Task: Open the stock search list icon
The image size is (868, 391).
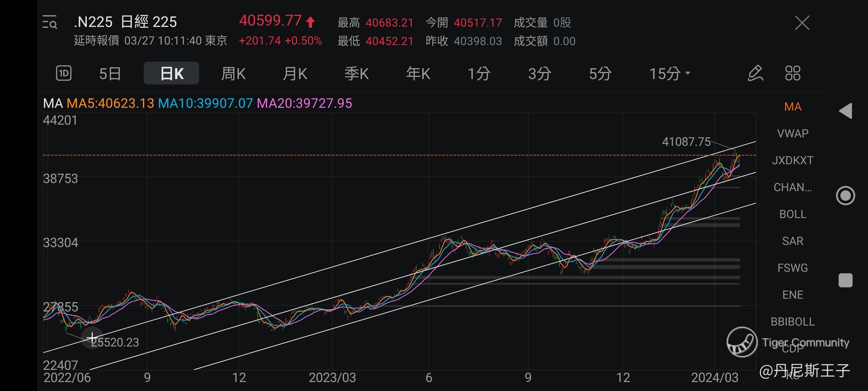Action: point(50,22)
